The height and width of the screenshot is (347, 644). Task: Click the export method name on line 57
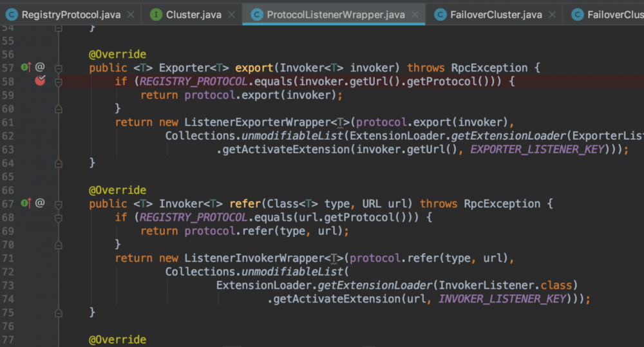pos(254,68)
